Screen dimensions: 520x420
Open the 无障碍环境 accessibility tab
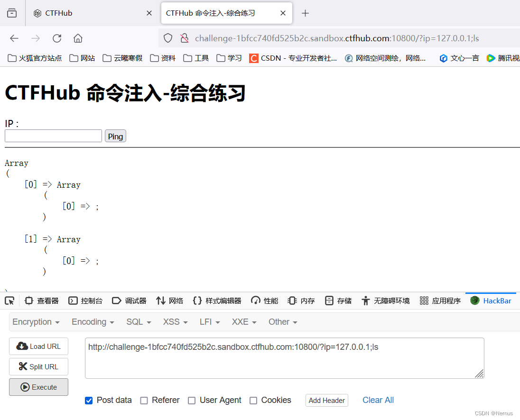[x=385, y=301]
